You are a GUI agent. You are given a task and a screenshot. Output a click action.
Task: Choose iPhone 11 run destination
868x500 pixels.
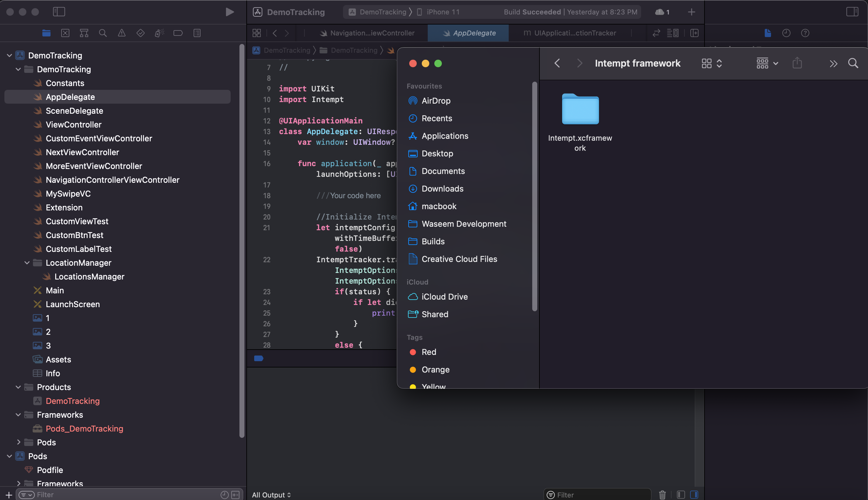coord(438,12)
